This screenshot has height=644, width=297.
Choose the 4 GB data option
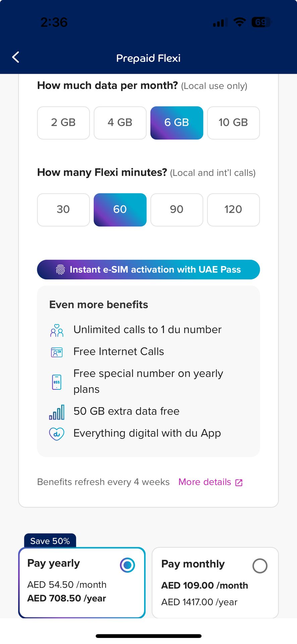(x=120, y=123)
